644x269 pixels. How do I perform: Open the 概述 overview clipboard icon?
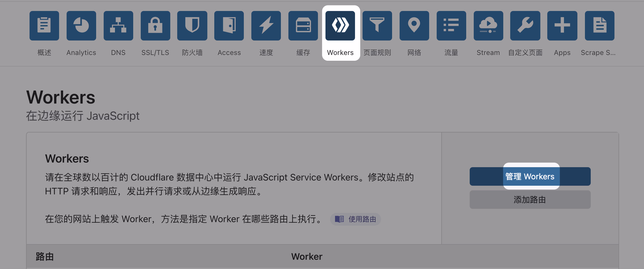click(44, 26)
